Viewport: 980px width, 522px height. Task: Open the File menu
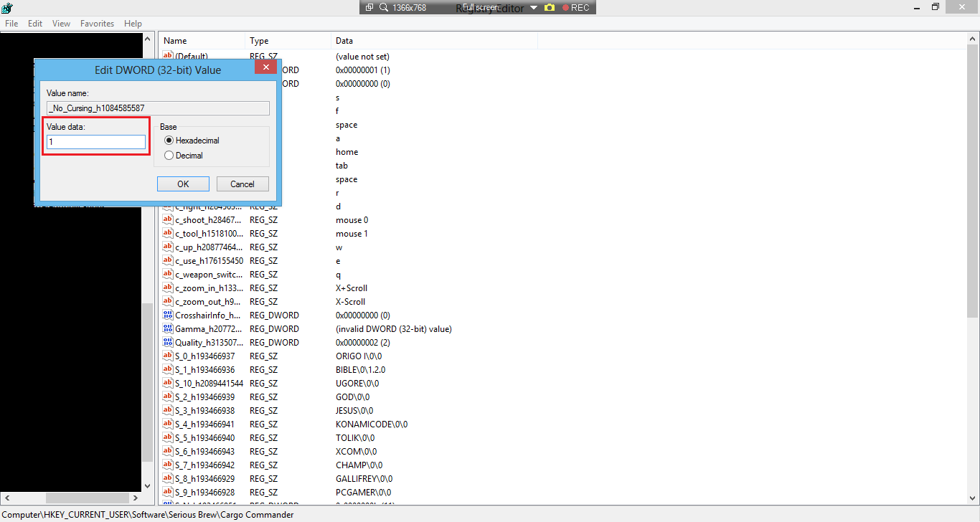click(x=11, y=24)
